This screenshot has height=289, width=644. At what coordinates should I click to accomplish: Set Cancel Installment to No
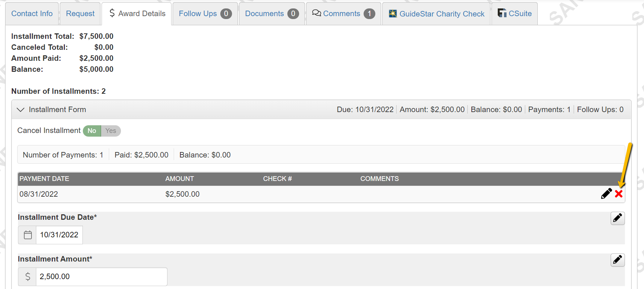point(92,131)
